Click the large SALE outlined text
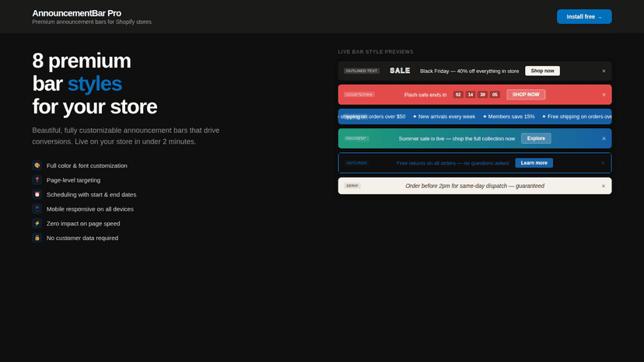This screenshot has width=644, height=362. (400, 71)
